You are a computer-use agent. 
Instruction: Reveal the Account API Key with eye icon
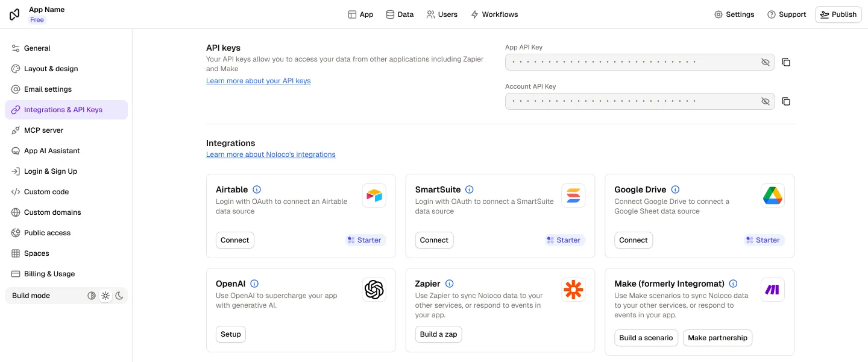(x=766, y=101)
